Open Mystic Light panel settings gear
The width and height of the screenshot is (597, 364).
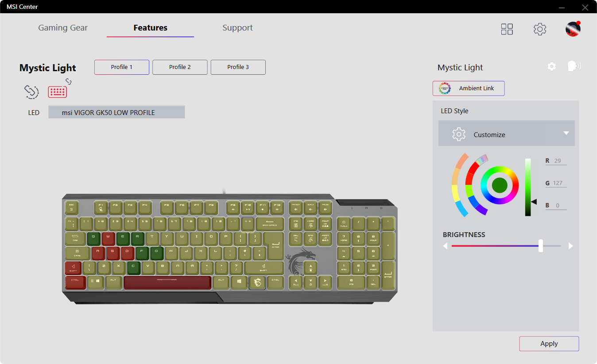551,66
